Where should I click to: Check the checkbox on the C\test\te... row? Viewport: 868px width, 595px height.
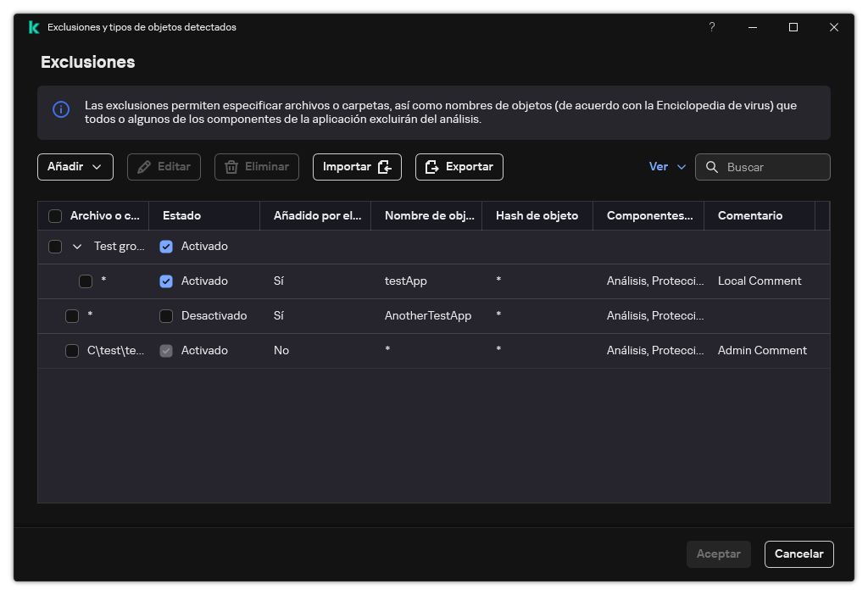pyautogui.click(x=72, y=350)
